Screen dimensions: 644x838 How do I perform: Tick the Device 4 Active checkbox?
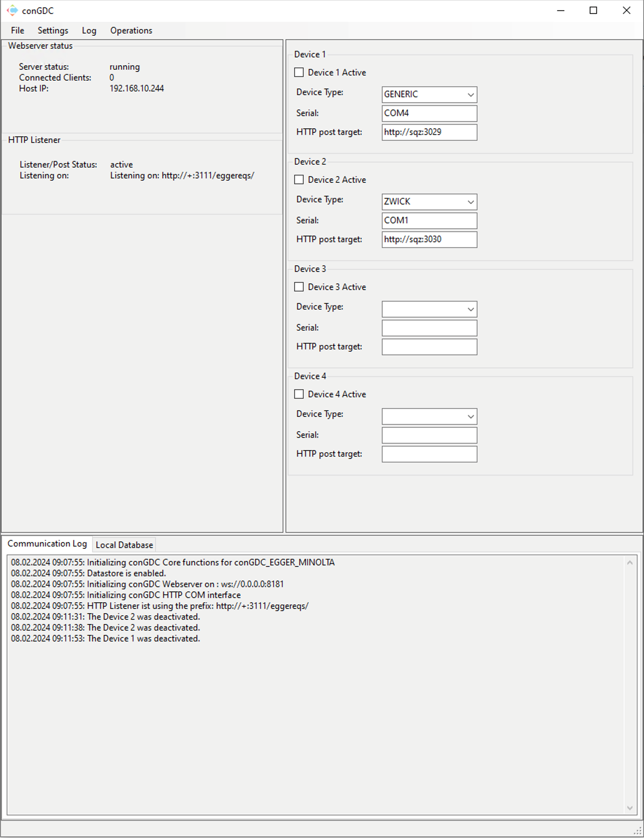pyautogui.click(x=298, y=394)
